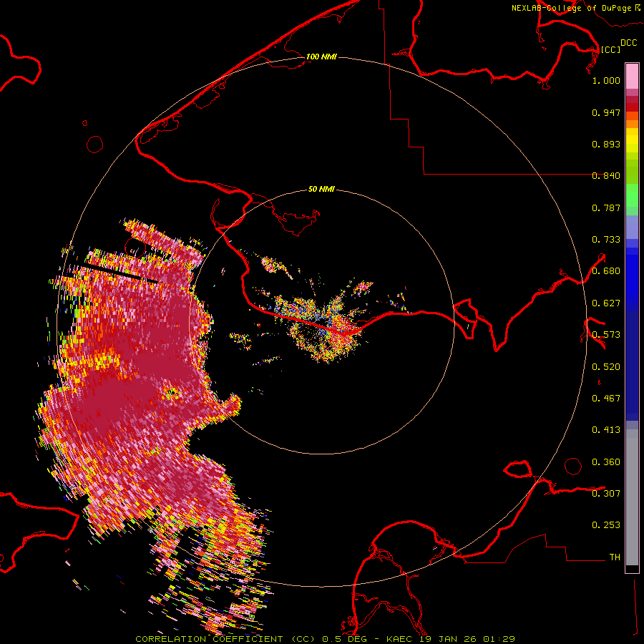Select the 0.840 scale value
This screenshot has height=644, width=644.
point(606,176)
